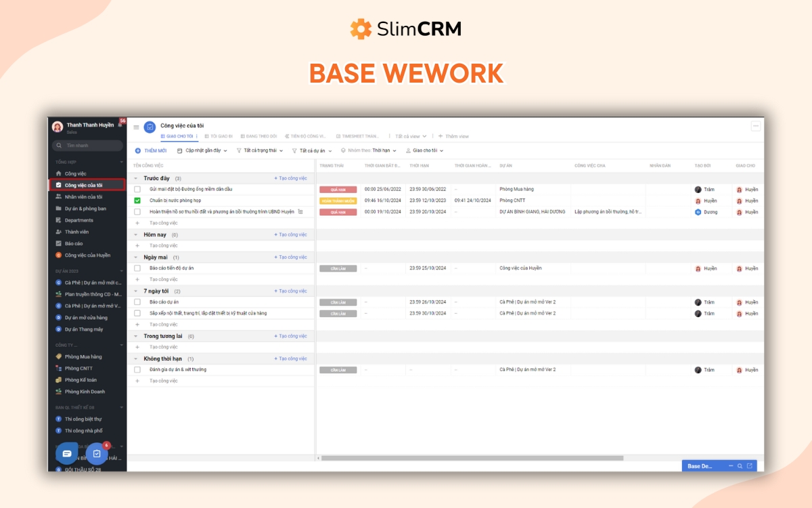This screenshot has height=508, width=812.
Task: Click the hamburger menu icon beside page title
Action: (x=136, y=127)
